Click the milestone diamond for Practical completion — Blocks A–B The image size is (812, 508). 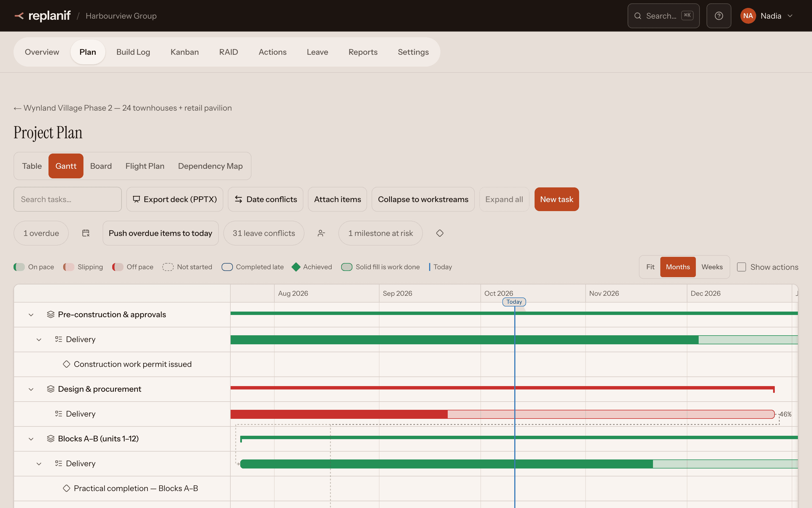click(67, 489)
